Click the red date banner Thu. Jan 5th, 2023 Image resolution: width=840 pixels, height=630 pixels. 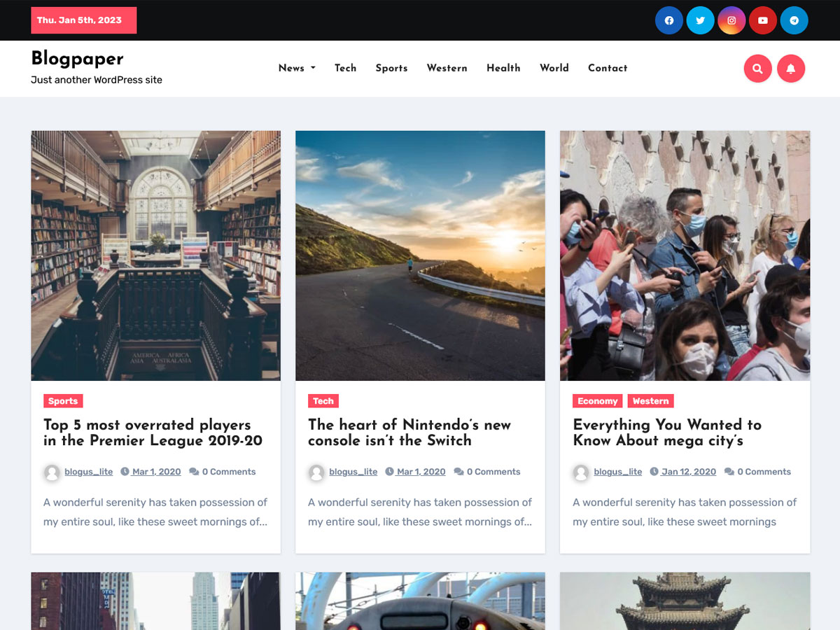[x=83, y=20]
